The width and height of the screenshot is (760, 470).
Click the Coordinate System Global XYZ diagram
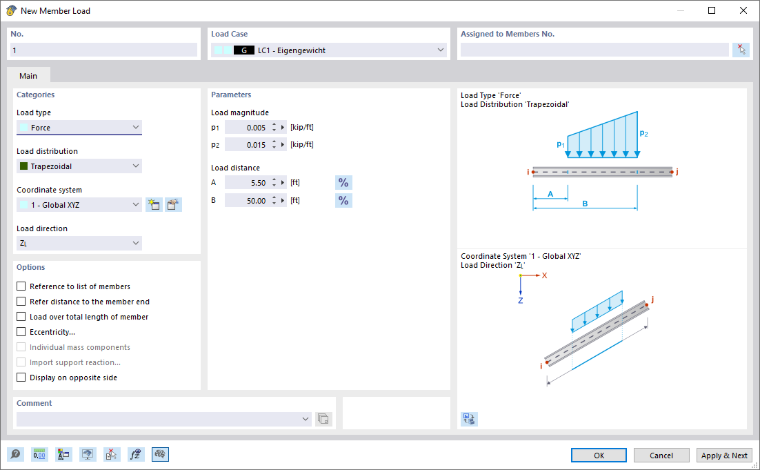coord(595,329)
